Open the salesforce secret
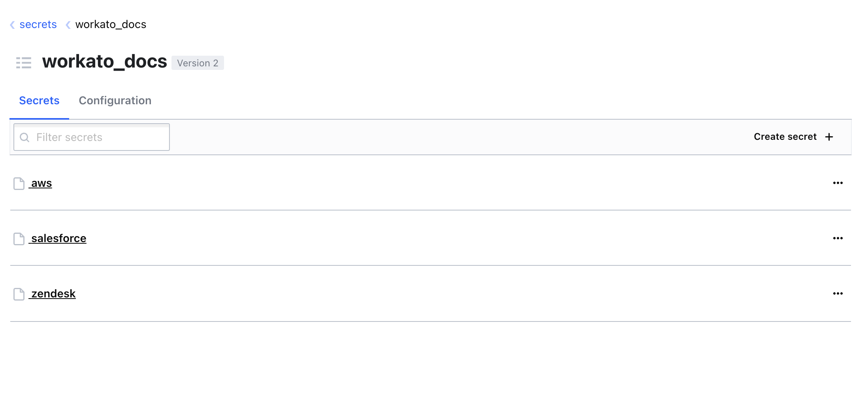The height and width of the screenshot is (406, 868). point(58,238)
